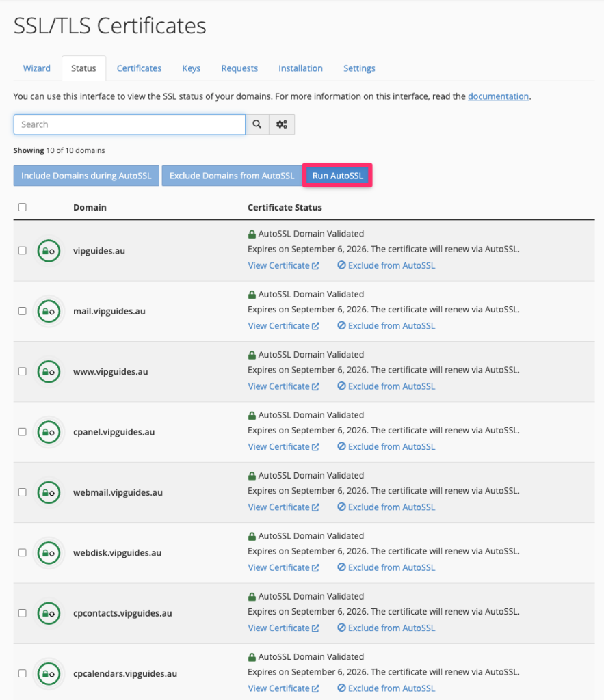
Task: Click green padlock beside mail.vipguides.au validated status
Action: pos(252,294)
